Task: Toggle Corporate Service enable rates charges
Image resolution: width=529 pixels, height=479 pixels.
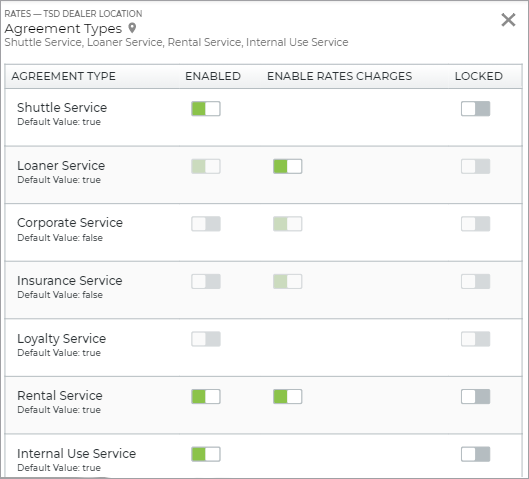Action: coord(287,224)
